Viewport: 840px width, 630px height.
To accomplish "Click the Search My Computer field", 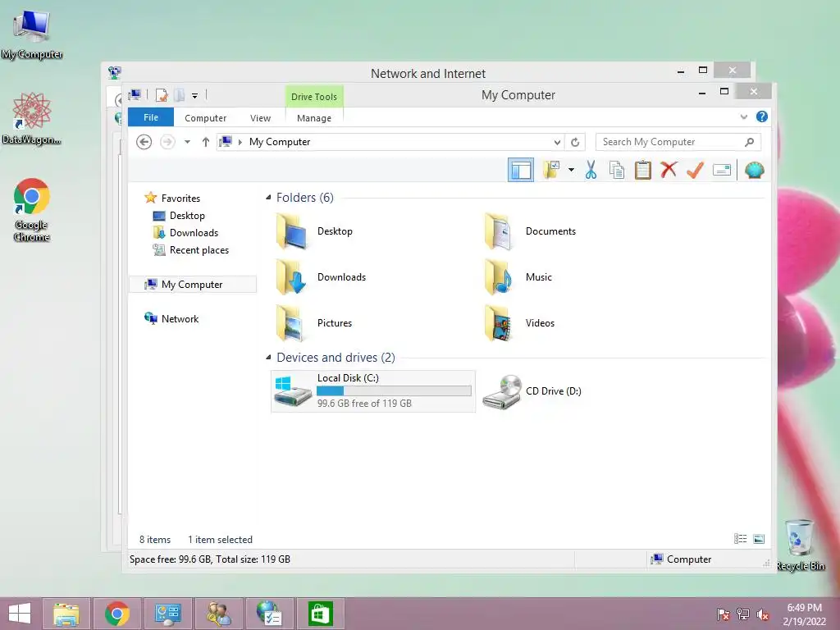I will point(678,142).
